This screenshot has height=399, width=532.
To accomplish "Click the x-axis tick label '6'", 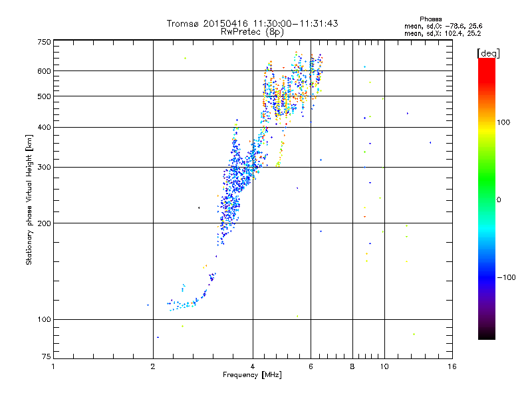I will click(311, 366).
